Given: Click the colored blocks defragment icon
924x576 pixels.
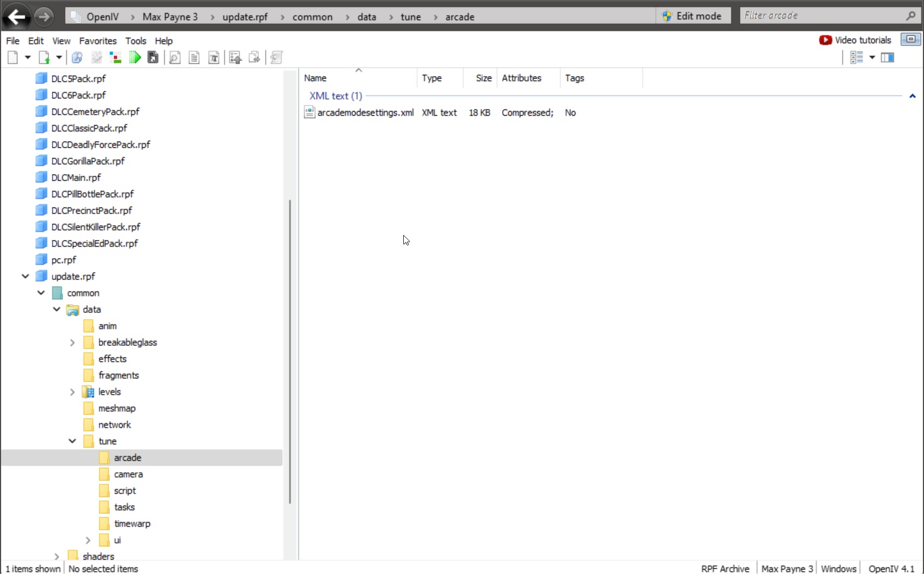Looking at the screenshot, I should tap(115, 57).
